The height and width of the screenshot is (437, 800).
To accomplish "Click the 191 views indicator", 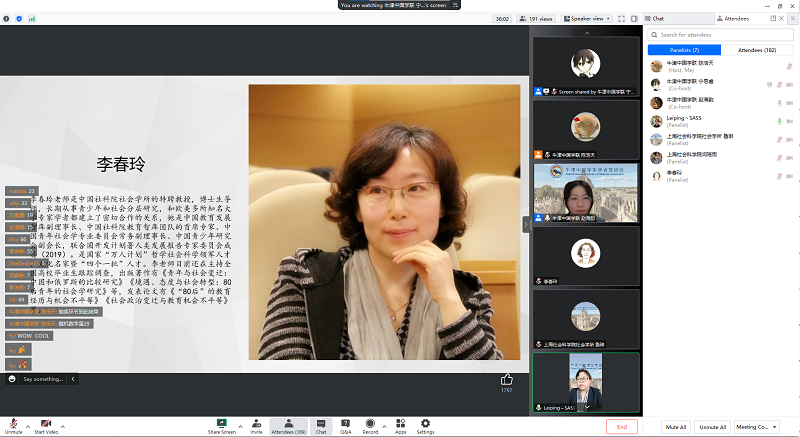I will [x=536, y=18].
